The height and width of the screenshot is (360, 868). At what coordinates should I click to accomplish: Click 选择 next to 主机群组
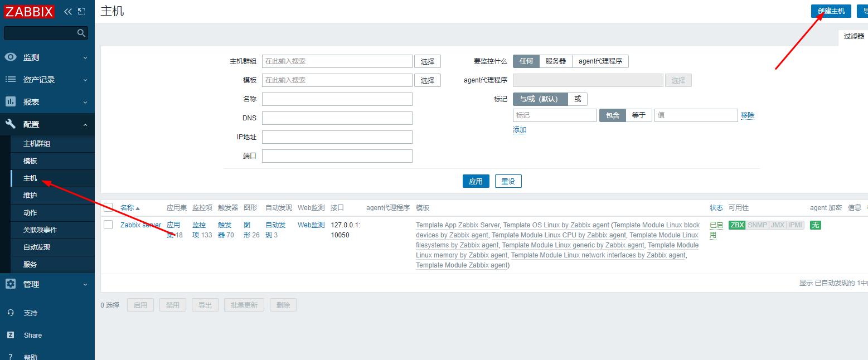(x=428, y=61)
